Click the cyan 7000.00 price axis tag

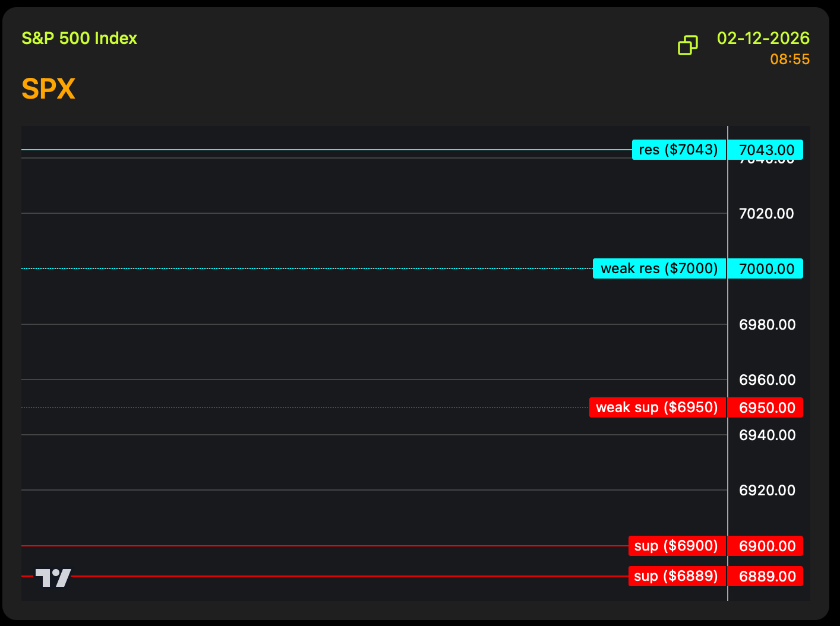[766, 268]
